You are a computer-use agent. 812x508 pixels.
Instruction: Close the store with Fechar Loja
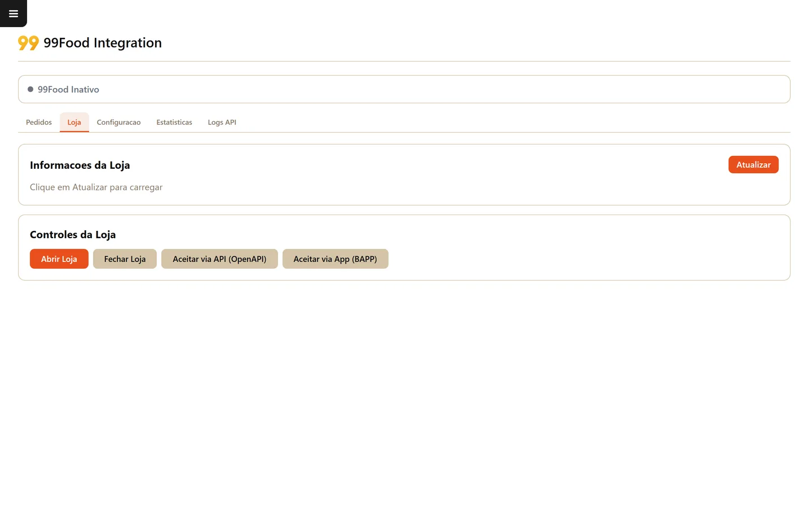tap(125, 259)
